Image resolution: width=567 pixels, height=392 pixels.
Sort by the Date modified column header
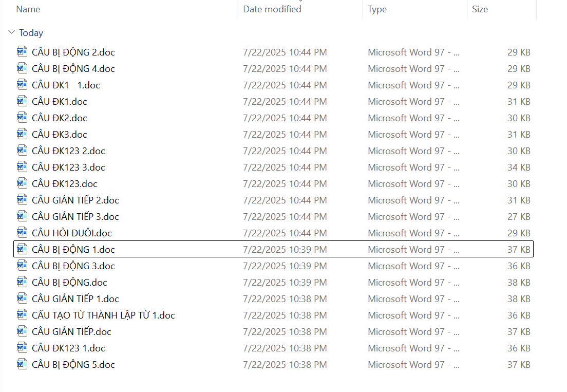pos(272,9)
